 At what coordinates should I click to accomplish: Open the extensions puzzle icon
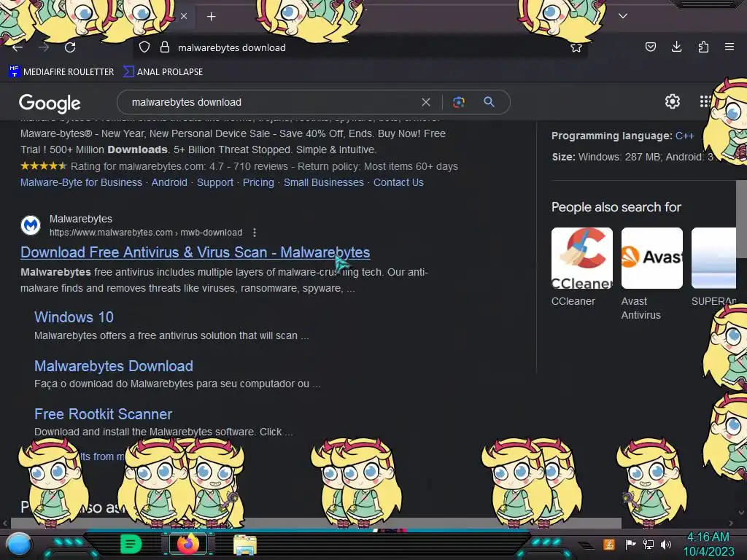tap(703, 47)
